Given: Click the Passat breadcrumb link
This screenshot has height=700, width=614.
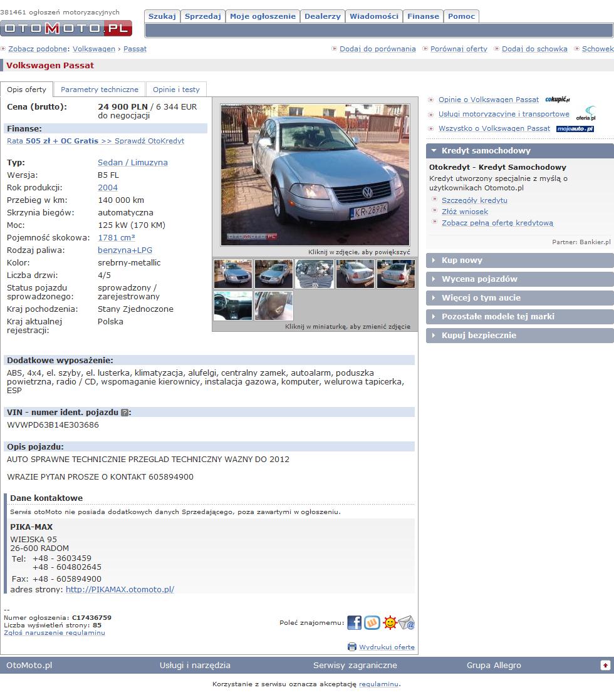Looking at the screenshot, I should tap(135, 49).
